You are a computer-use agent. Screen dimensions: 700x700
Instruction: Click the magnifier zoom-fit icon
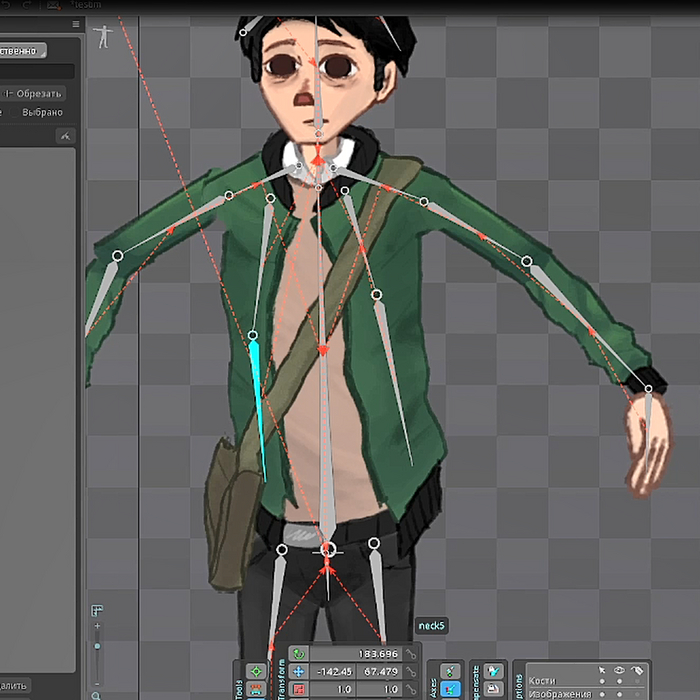96,694
